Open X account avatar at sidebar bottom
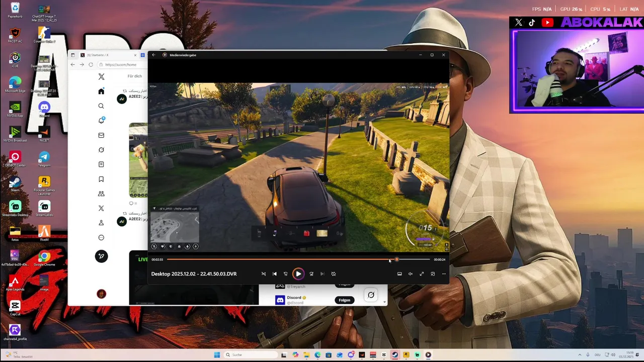 pos(101,294)
